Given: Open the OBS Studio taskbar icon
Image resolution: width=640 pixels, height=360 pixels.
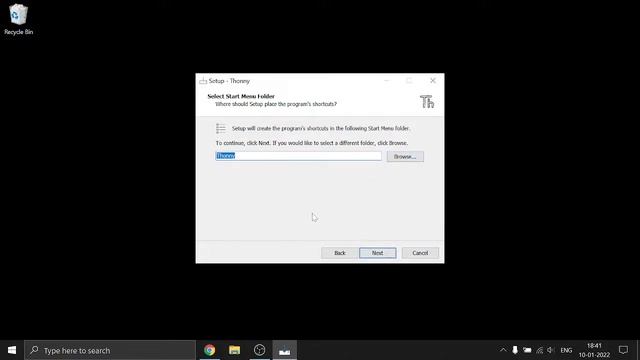Looking at the screenshot, I should click(x=260, y=350).
